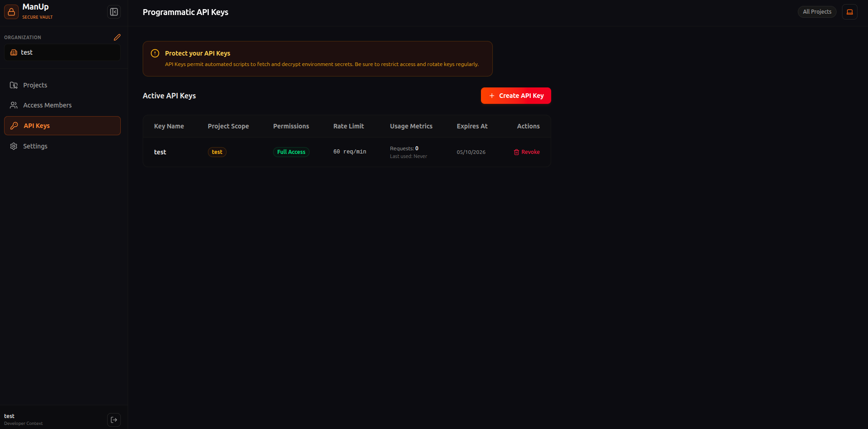Click the Permissions column header
This screenshot has width=868, height=429.
(291, 126)
